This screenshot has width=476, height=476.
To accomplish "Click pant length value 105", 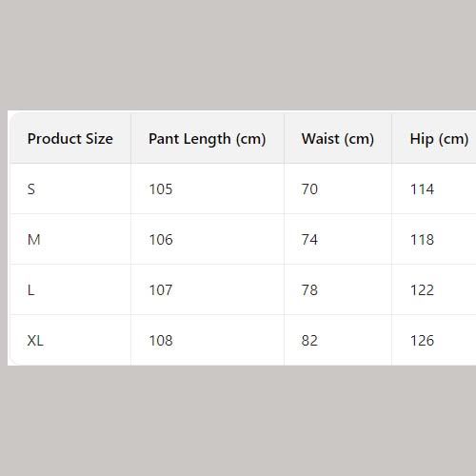I will pyautogui.click(x=161, y=189).
